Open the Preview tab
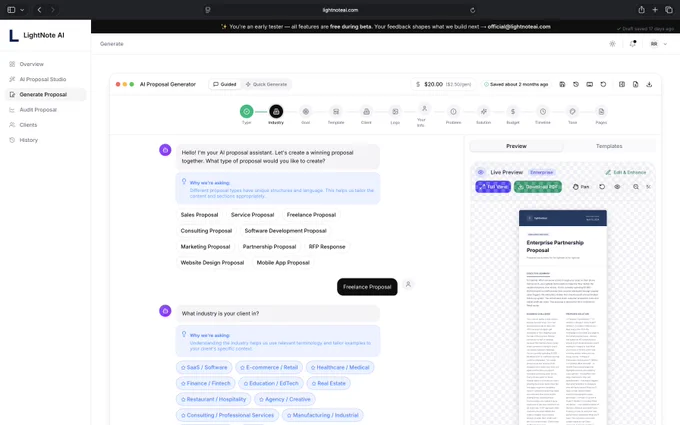Viewport: 680px width, 425px height. (x=516, y=146)
